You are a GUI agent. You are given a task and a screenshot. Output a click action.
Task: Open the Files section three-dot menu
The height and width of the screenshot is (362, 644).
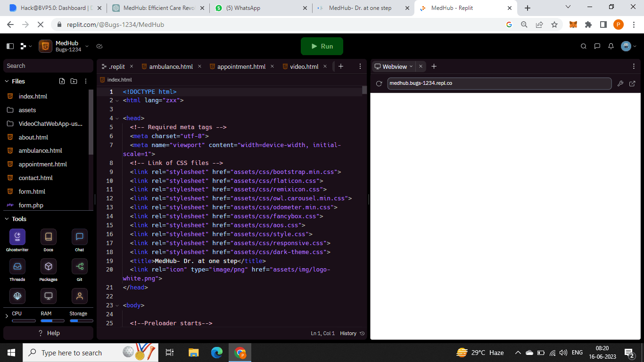click(x=86, y=81)
